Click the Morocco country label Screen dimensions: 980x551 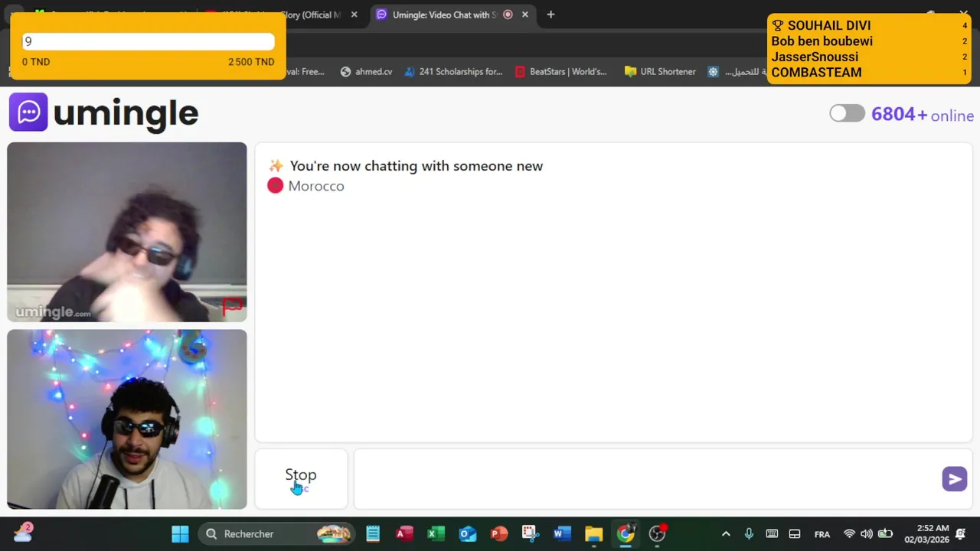coord(316,186)
